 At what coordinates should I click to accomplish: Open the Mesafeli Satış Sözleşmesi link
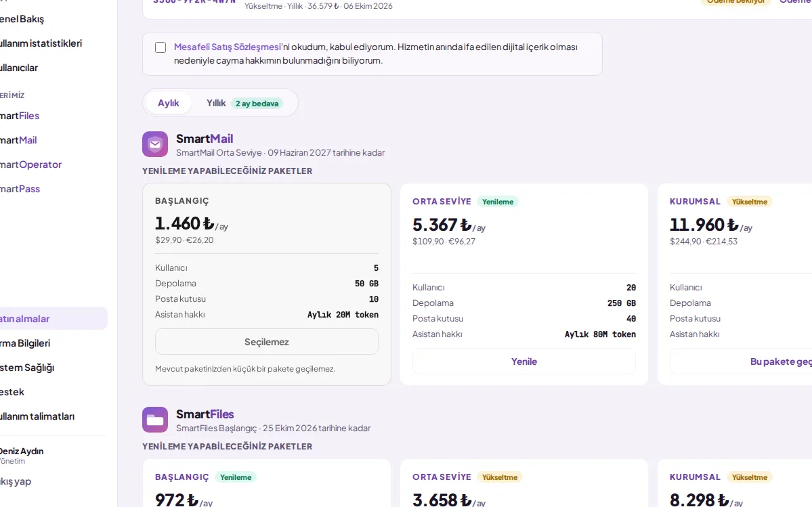click(228, 47)
